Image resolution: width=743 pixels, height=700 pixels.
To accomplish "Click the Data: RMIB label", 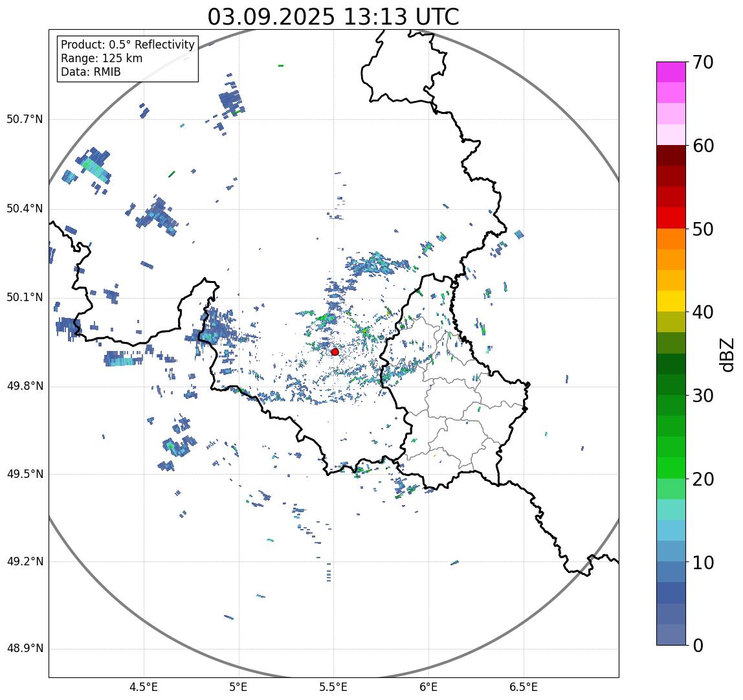I will pyautogui.click(x=91, y=72).
